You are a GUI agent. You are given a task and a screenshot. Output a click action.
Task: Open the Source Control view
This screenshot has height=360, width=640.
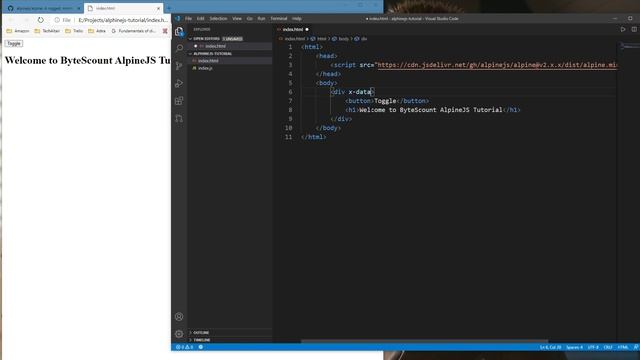point(179,66)
